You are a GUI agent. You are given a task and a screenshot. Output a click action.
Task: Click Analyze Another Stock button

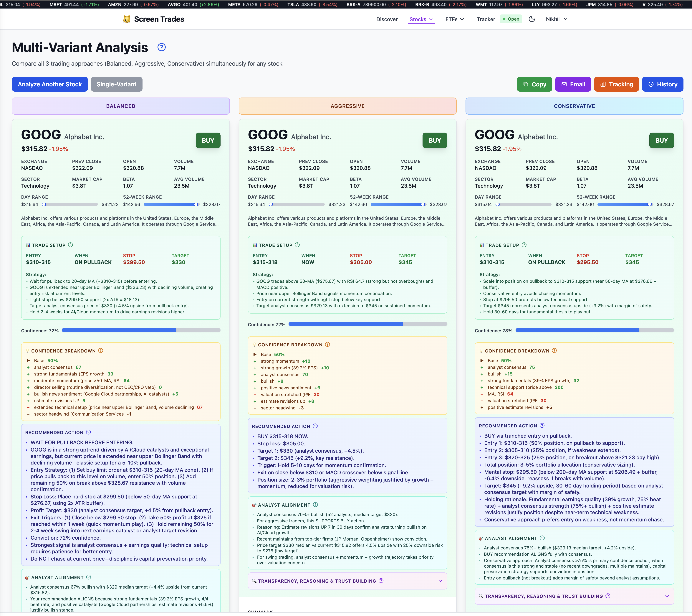pos(50,84)
